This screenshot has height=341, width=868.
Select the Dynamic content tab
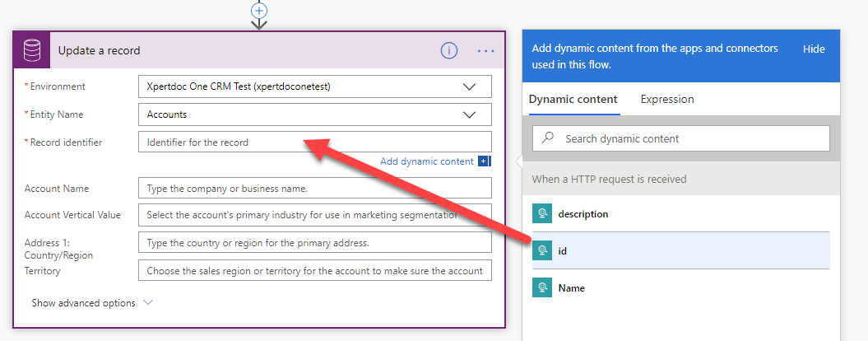tap(573, 99)
